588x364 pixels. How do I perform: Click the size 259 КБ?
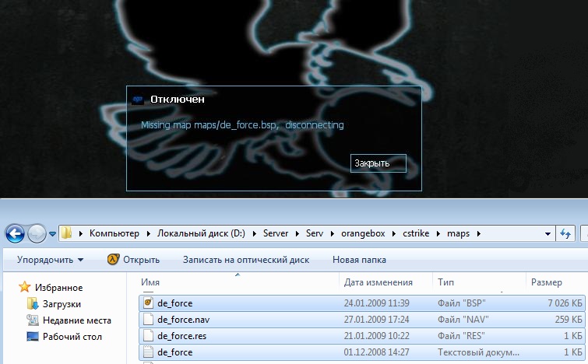(x=569, y=320)
